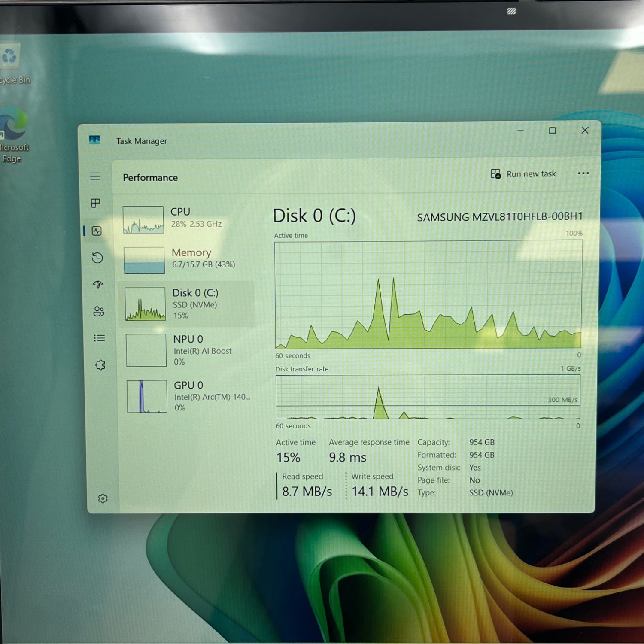Click the System disk Yes value

point(475,468)
